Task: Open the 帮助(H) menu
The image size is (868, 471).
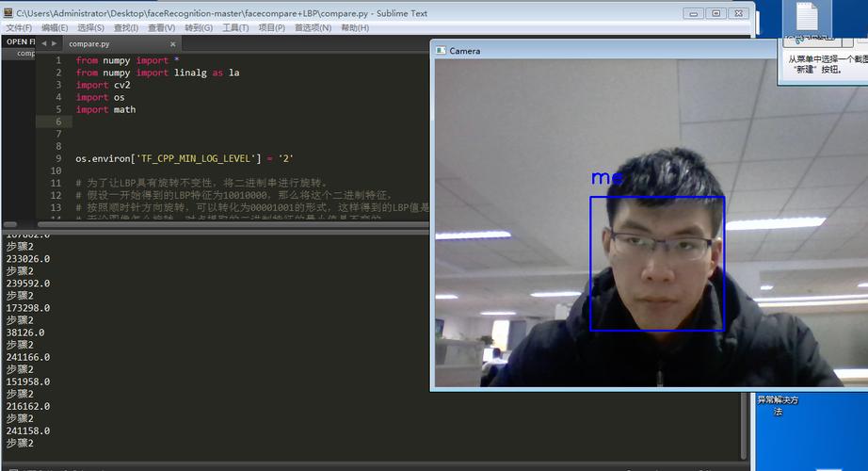Action: click(x=355, y=27)
